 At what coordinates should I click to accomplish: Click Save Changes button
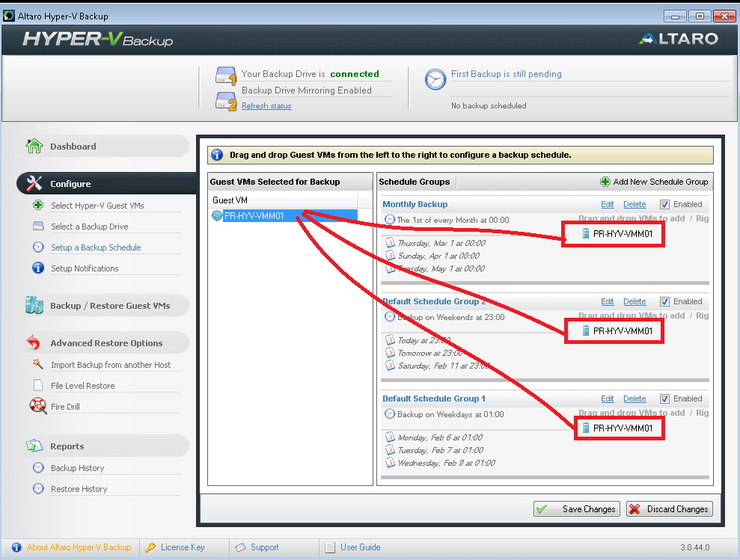click(577, 508)
